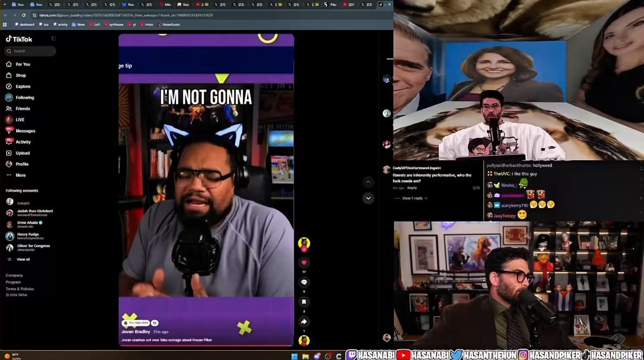Screen dimensions: 644x360
Task: Open Drew Afualo account
Action: click(25, 224)
